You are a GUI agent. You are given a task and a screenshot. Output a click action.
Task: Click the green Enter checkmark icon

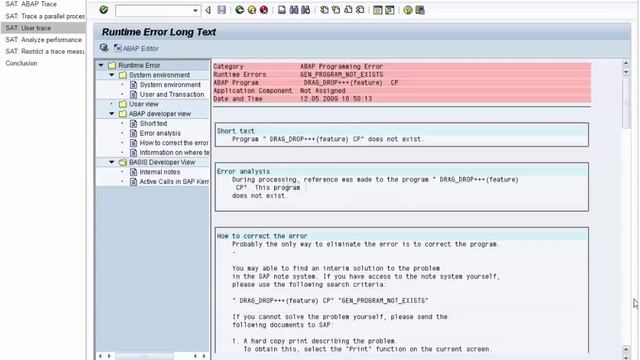coord(104,9)
